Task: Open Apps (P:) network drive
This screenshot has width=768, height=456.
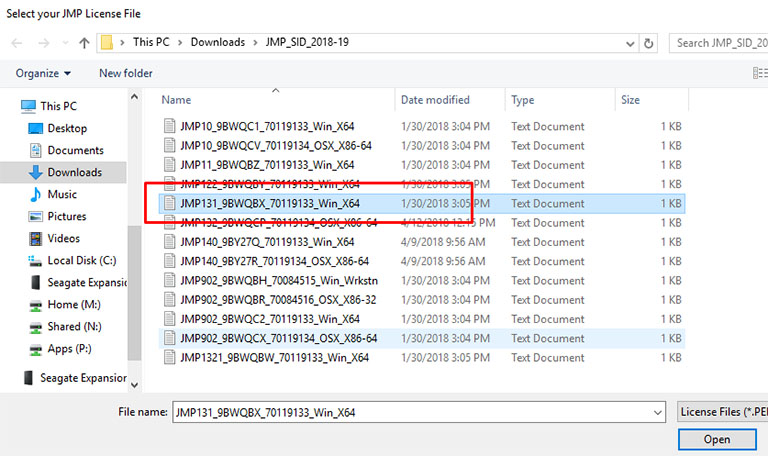Action: tap(60, 349)
